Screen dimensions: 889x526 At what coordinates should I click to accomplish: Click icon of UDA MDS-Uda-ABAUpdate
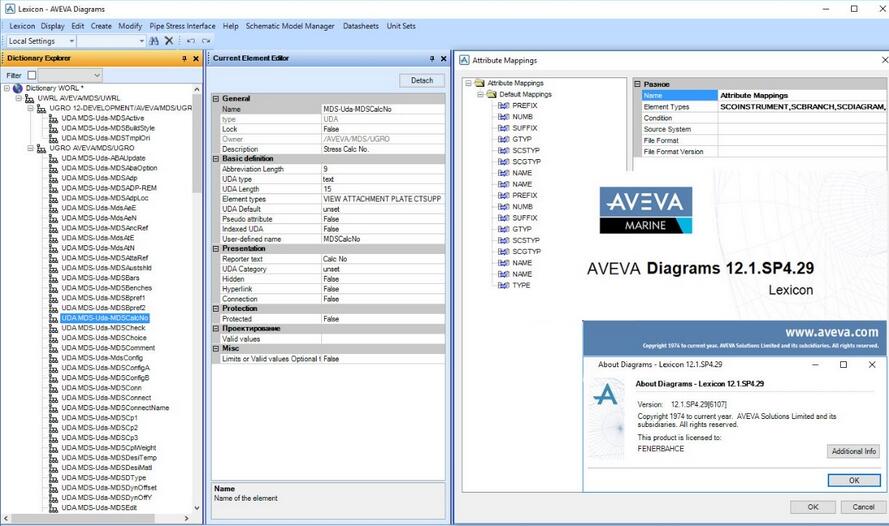tap(53, 158)
